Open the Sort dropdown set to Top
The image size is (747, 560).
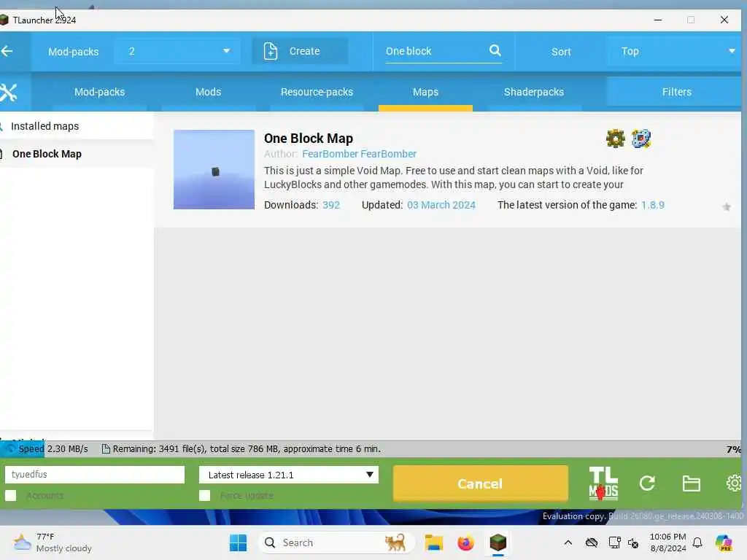[x=673, y=51]
